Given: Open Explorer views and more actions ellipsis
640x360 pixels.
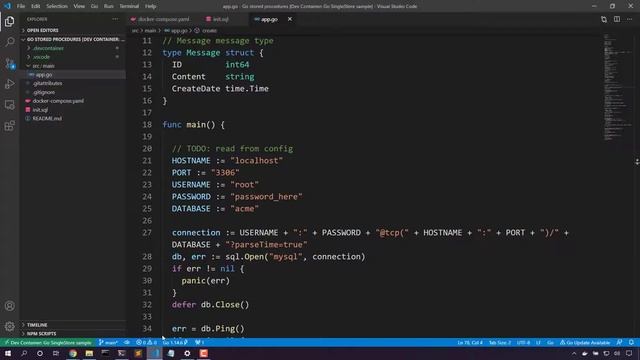Looking at the screenshot, I should click(115, 19).
